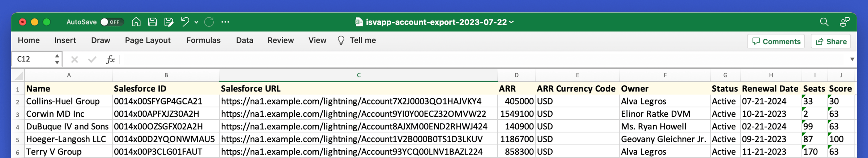Select column A header
The width and height of the screenshot is (868, 158).
click(x=69, y=75)
